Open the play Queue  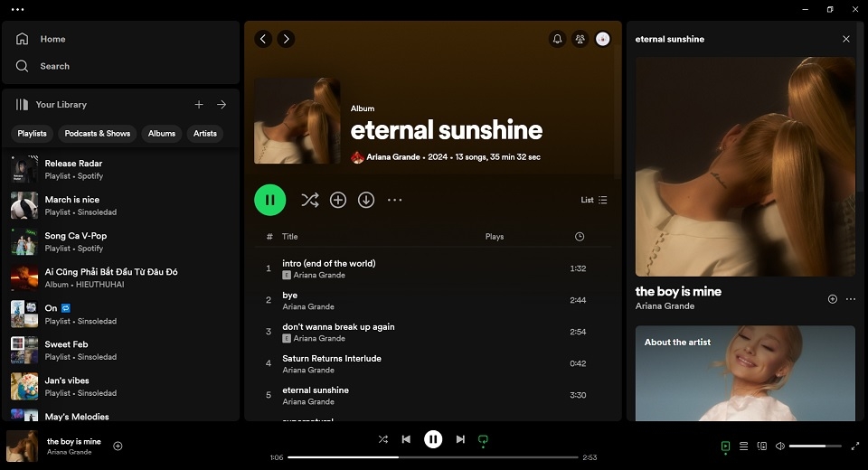point(744,446)
